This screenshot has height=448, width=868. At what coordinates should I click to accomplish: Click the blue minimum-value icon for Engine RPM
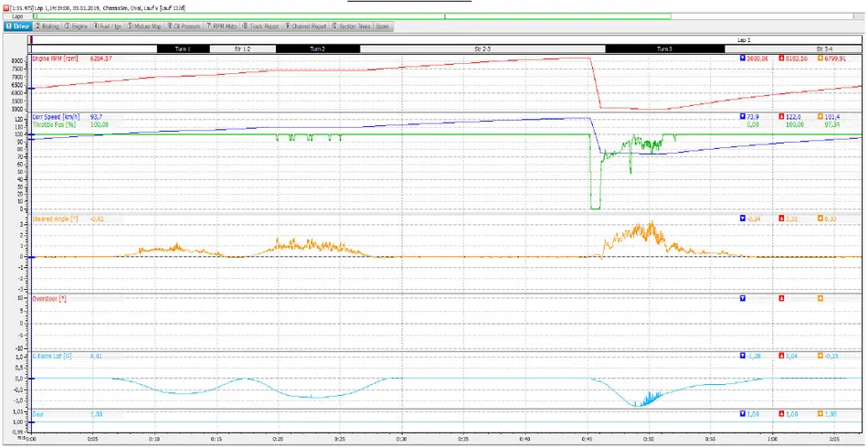(742, 59)
